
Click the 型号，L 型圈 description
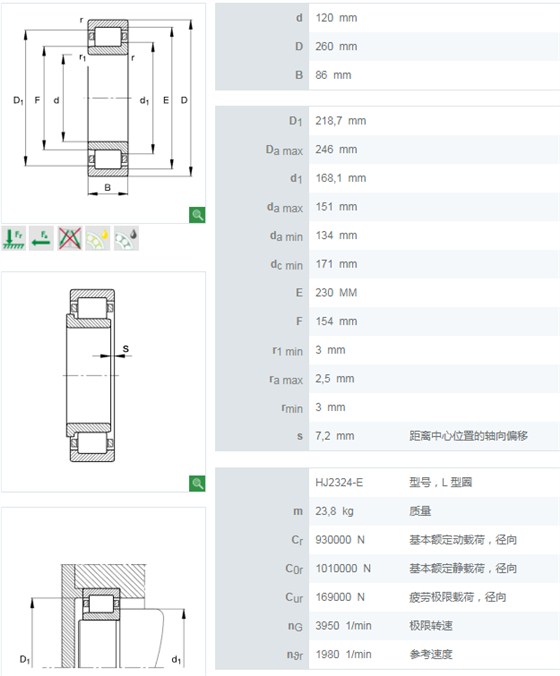click(x=440, y=482)
